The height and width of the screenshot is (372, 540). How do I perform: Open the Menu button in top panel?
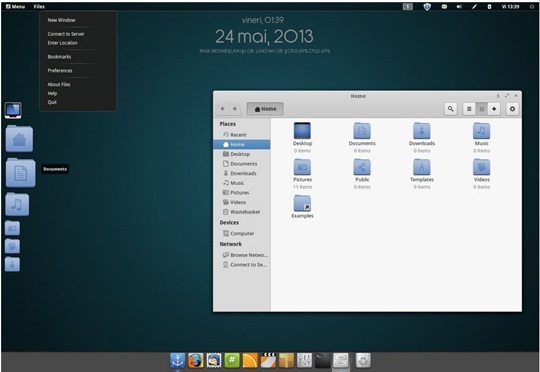click(x=15, y=6)
